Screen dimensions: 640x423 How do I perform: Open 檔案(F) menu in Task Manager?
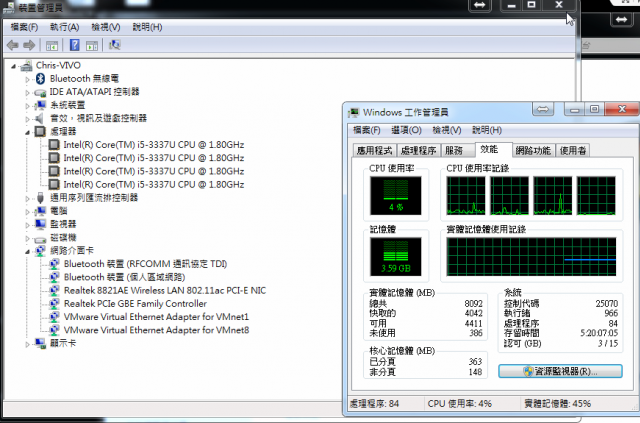(367, 130)
